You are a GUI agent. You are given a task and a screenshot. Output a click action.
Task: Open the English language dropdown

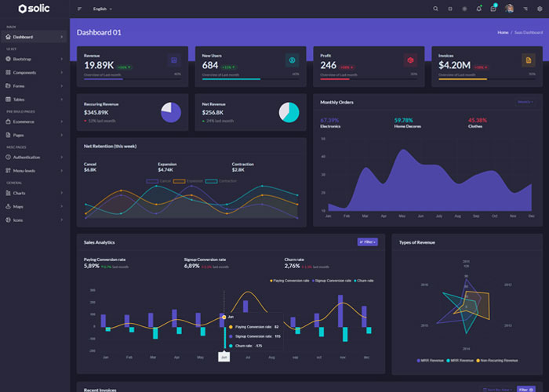click(x=102, y=9)
